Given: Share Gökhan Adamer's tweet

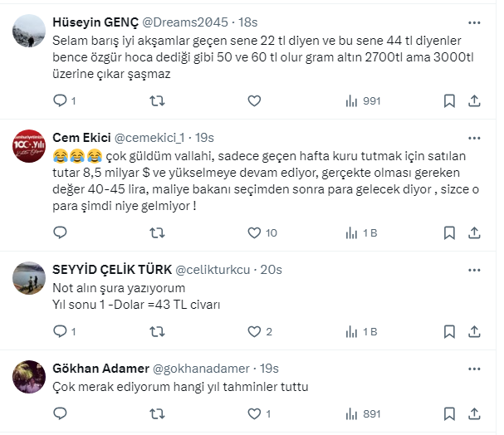Looking at the screenshot, I should [474, 413].
